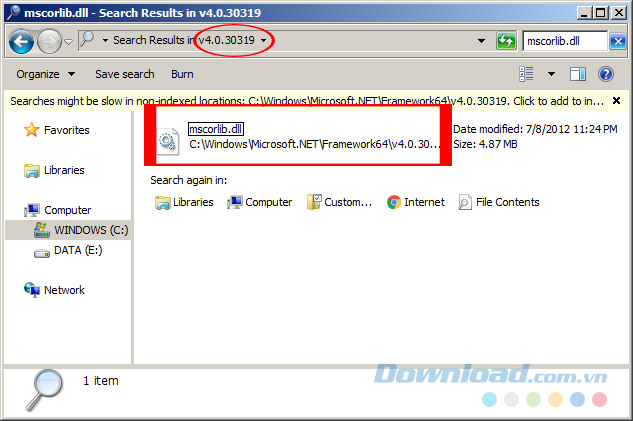
Task: Click the Computer monitor icon in sidebar
Action: pyautogui.click(x=31, y=210)
